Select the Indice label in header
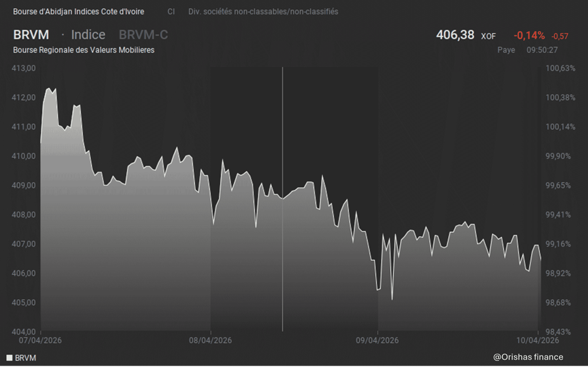 pos(88,35)
